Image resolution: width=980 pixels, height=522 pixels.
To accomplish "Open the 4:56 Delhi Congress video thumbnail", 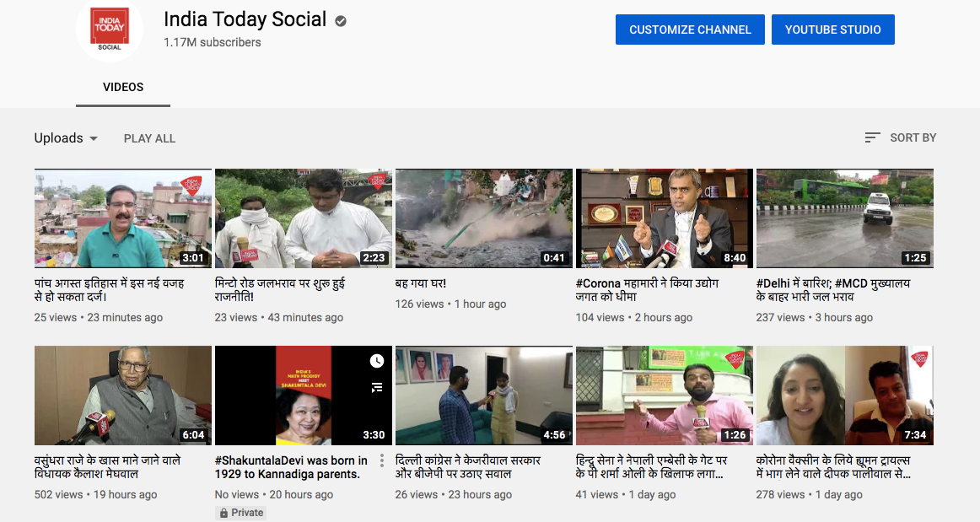I will pos(484,396).
